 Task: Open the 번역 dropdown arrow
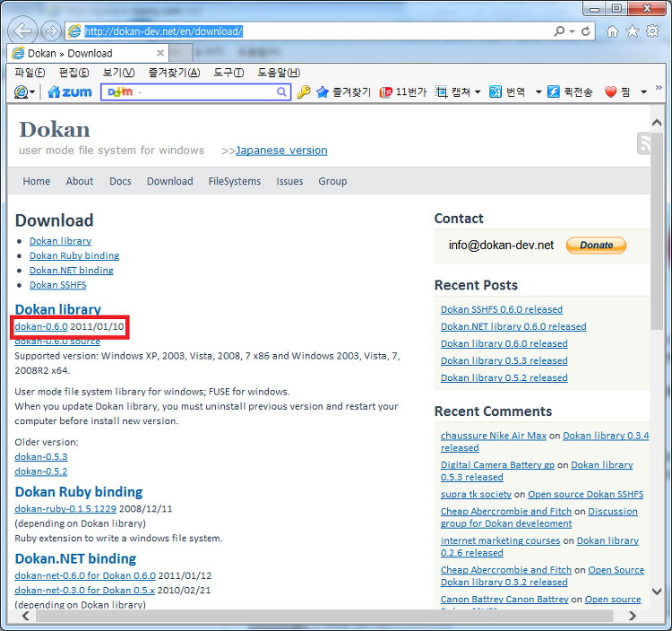click(x=538, y=92)
